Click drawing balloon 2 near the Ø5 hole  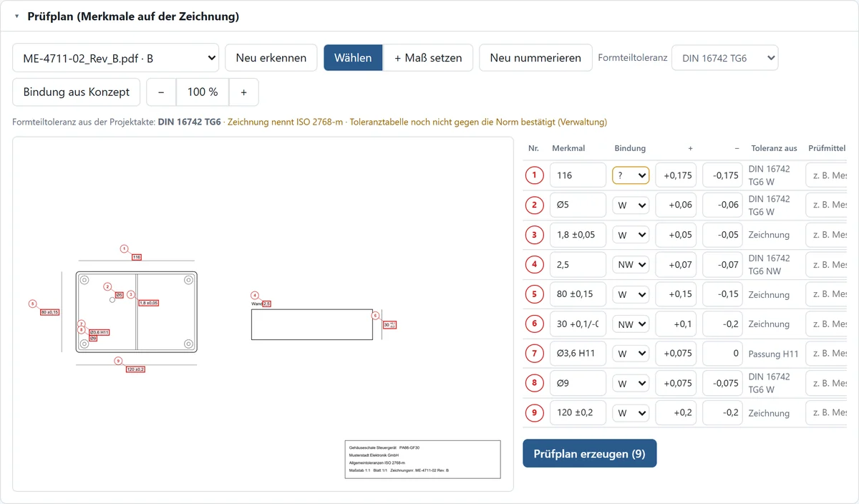pyautogui.click(x=107, y=286)
